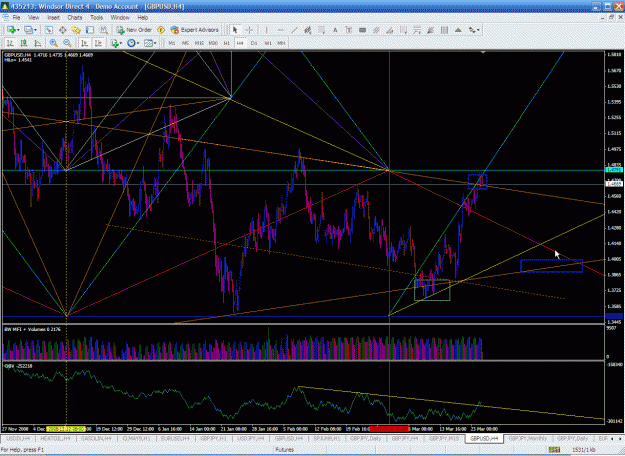This screenshot has width=625, height=456.
Task: Click the New Order button
Action: (x=134, y=30)
